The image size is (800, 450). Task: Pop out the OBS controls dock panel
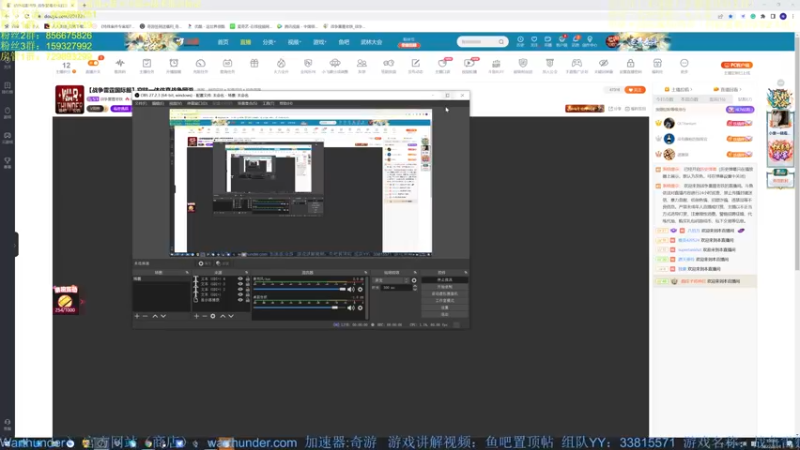(465, 272)
